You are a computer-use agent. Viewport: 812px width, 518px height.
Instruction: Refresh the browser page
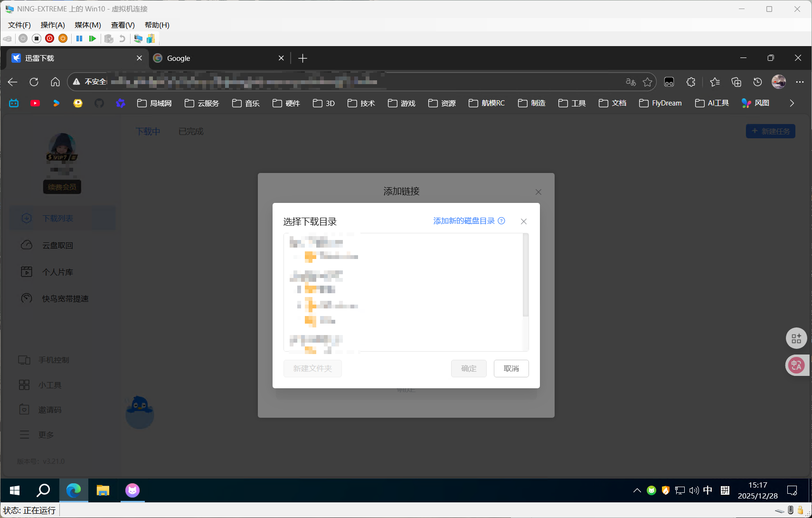point(34,82)
